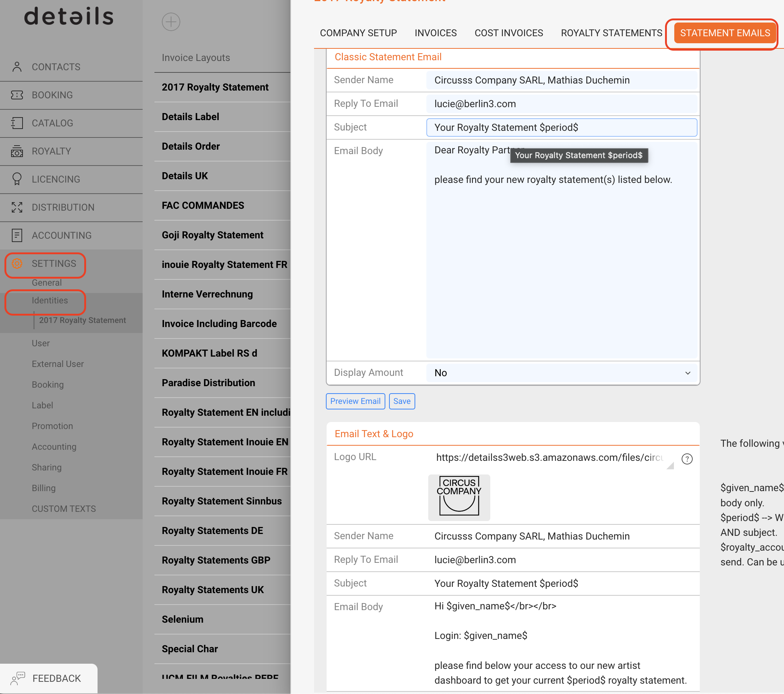Click the Save button
Image resolution: width=784 pixels, height=694 pixels.
click(402, 401)
